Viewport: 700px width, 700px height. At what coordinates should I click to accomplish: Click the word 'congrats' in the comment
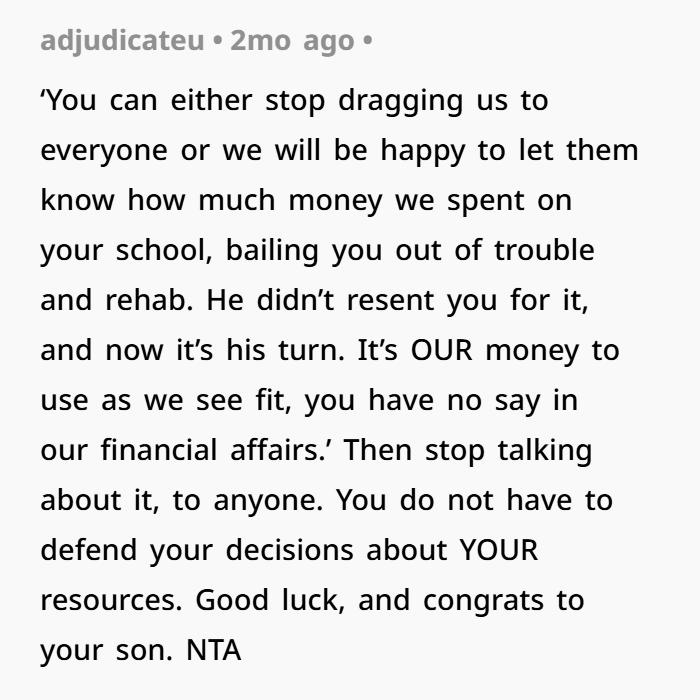click(483, 601)
